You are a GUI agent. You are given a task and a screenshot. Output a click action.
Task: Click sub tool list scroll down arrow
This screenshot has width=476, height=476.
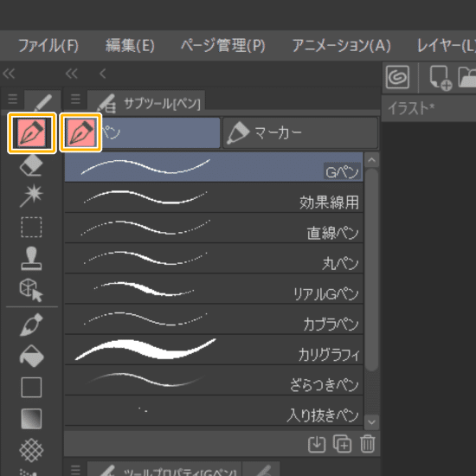tap(372, 422)
